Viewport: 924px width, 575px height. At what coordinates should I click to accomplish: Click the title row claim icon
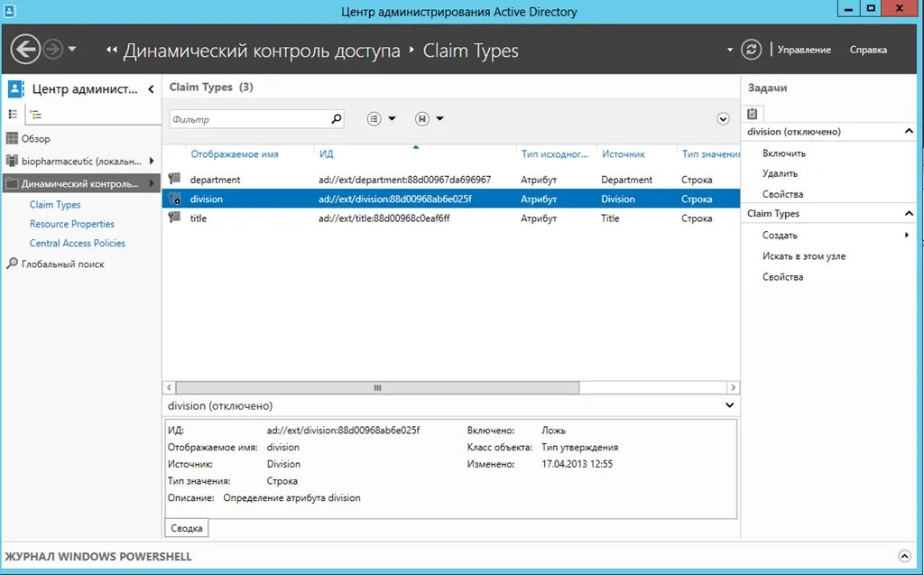[174, 218]
